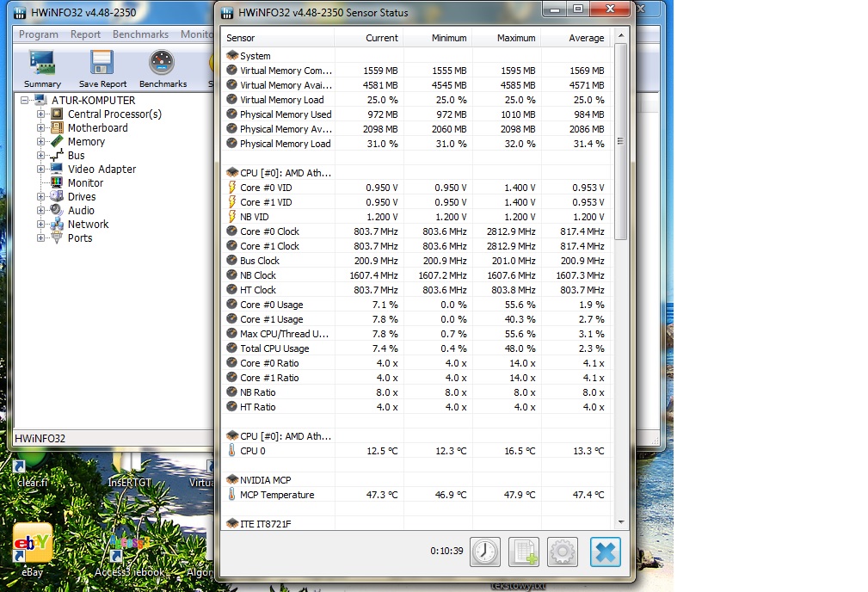Click the Sensor column header
The height and width of the screenshot is (592, 868).
point(279,38)
